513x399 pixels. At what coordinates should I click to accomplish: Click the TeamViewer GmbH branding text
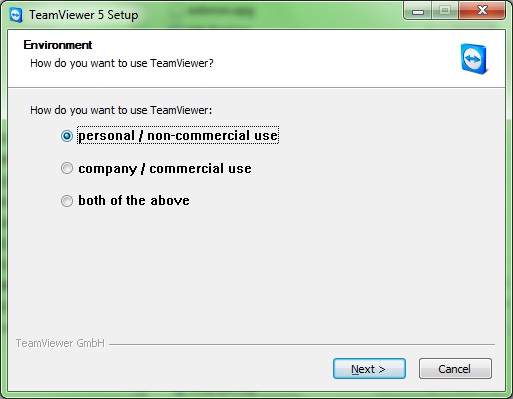pos(60,343)
